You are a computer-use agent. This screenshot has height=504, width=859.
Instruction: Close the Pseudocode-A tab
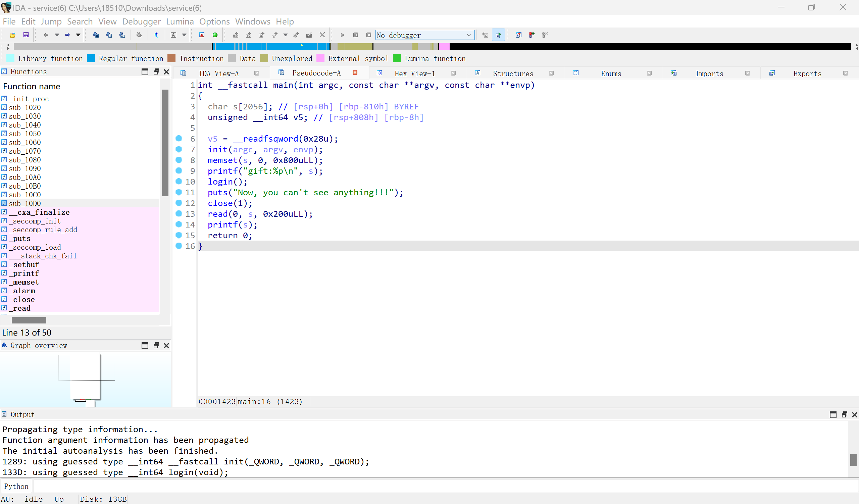pyautogui.click(x=355, y=72)
